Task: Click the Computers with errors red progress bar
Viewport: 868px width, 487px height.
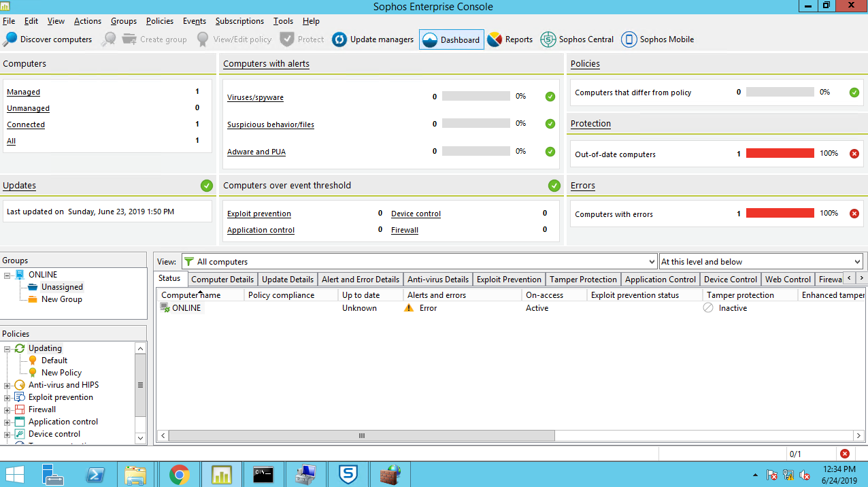Action: click(780, 214)
